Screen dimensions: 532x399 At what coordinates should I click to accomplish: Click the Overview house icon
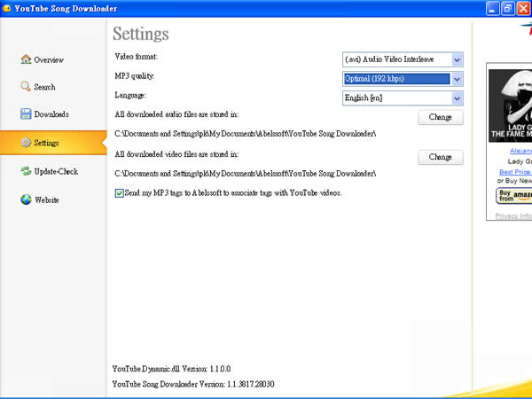pyautogui.click(x=26, y=59)
